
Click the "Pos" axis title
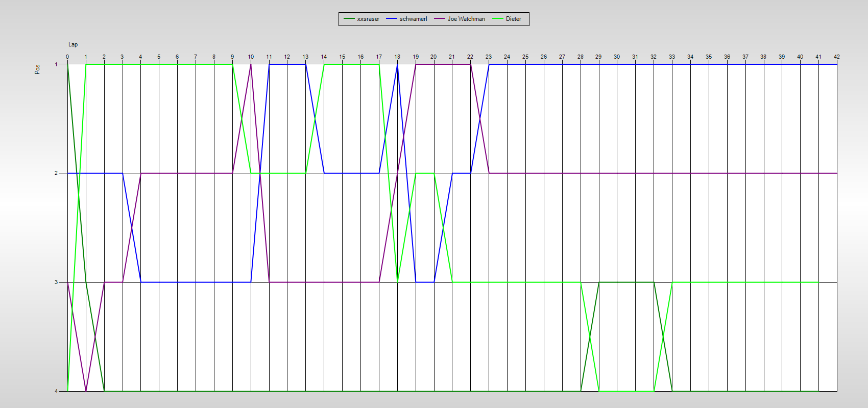tap(37, 69)
